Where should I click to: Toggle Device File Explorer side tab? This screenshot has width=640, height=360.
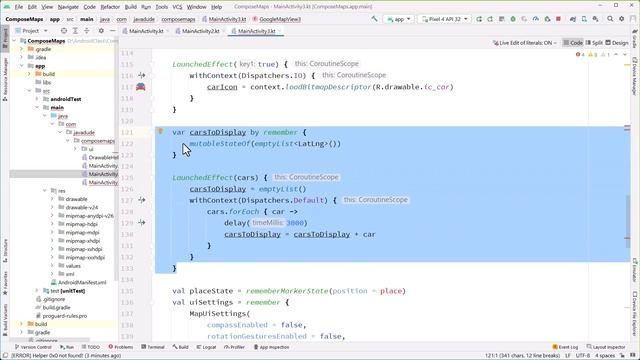[x=635, y=313]
